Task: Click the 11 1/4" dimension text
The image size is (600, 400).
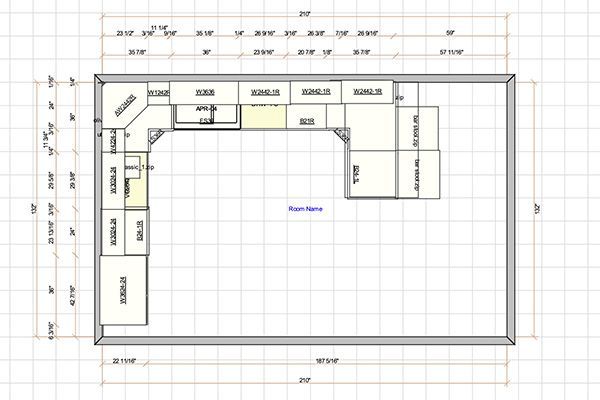Action: click(159, 28)
